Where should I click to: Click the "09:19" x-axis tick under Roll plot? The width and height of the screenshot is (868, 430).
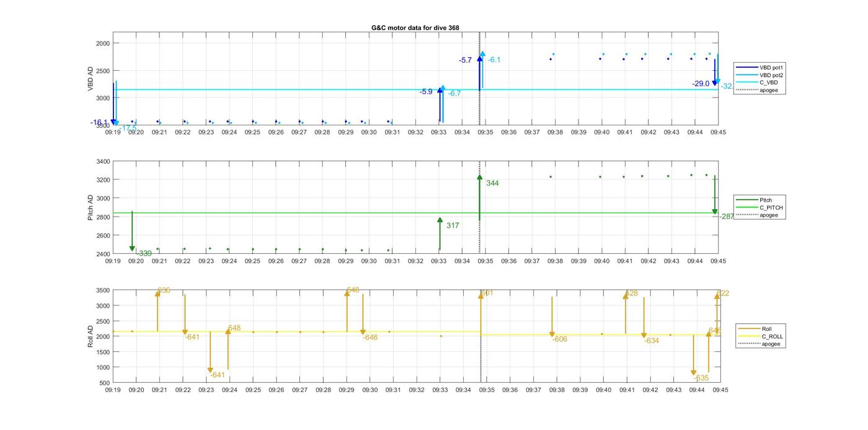click(x=113, y=390)
